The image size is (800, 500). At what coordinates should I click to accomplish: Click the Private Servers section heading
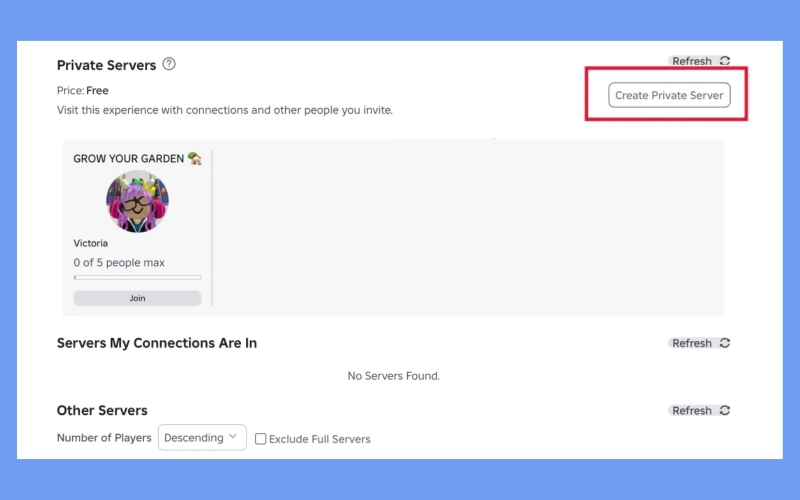coord(106,65)
